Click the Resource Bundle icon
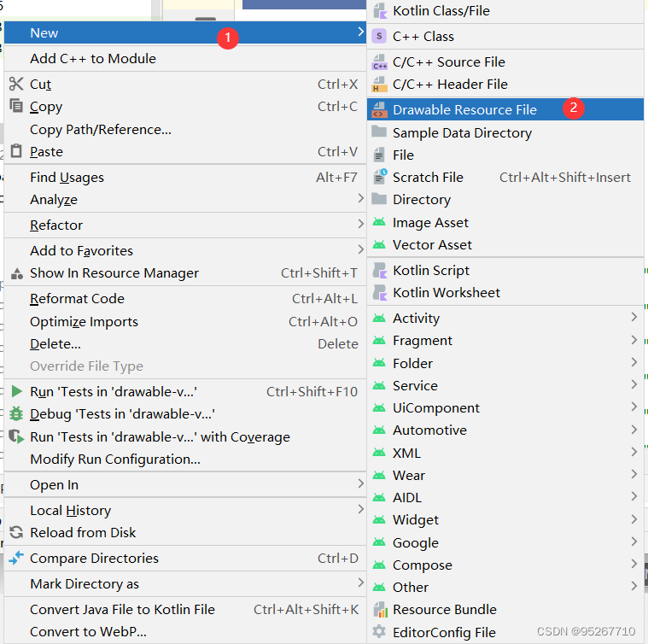The height and width of the screenshot is (644, 648). point(380,609)
